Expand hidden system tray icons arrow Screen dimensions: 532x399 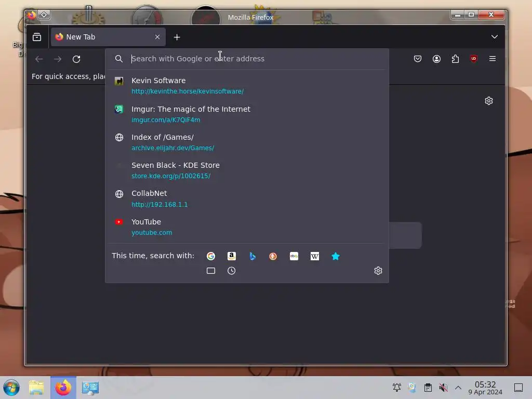(x=458, y=388)
